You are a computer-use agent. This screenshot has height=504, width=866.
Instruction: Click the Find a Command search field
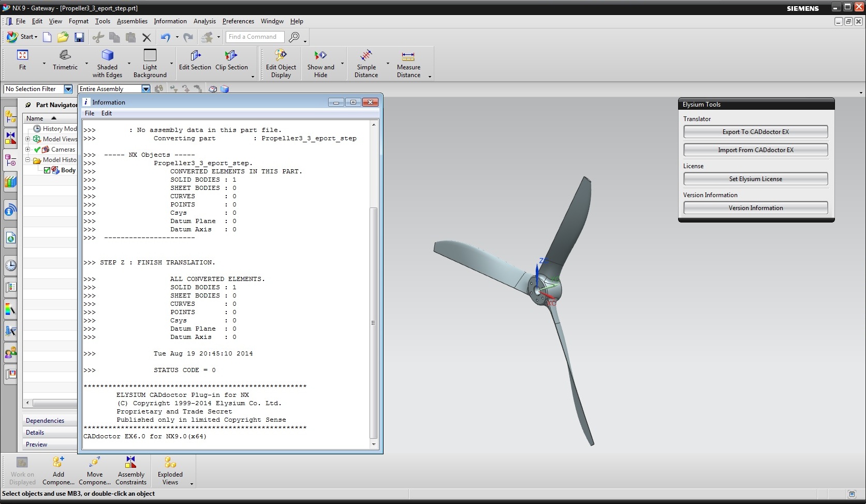click(x=255, y=37)
